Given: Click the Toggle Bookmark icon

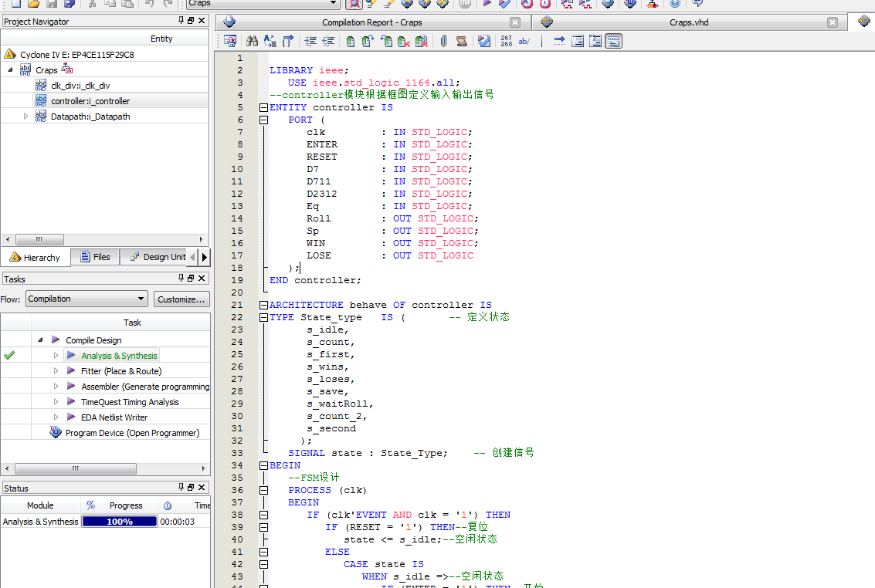Looking at the screenshot, I should (x=350, y=42).
